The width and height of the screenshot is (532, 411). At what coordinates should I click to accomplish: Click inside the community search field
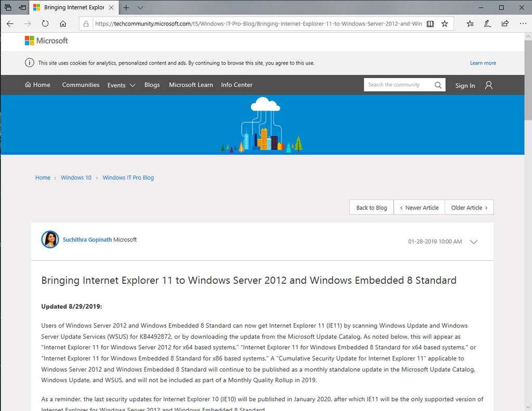397,84
